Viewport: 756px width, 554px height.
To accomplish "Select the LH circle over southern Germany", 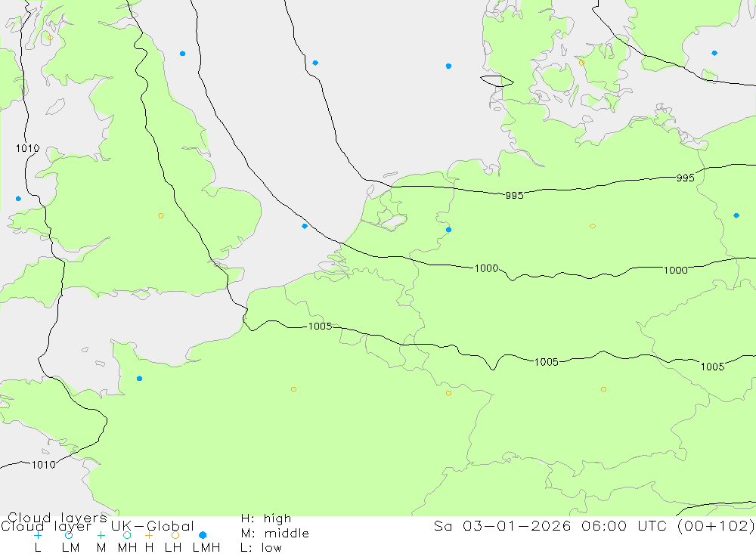I will click(603, 389).
